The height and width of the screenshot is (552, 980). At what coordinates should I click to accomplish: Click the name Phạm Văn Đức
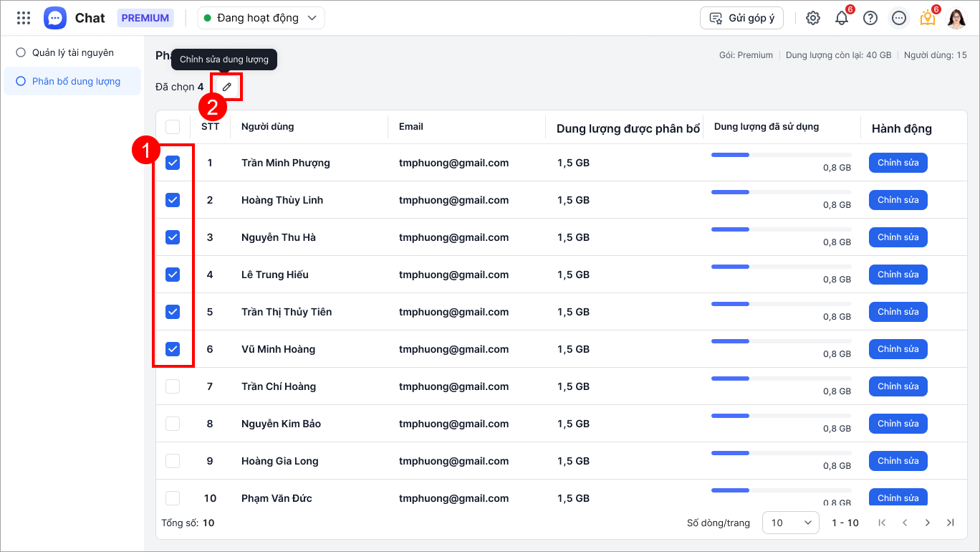[277, 498]
